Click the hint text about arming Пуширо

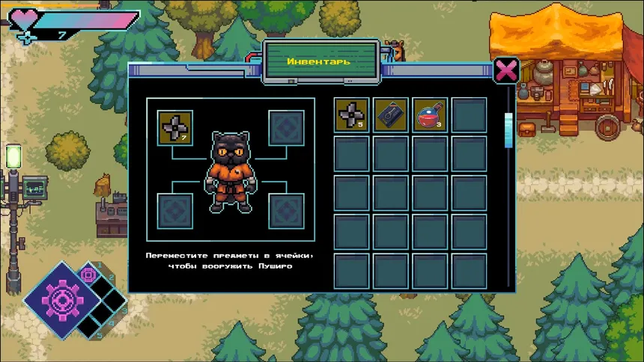pyautogui.click(x=230, y=260)
